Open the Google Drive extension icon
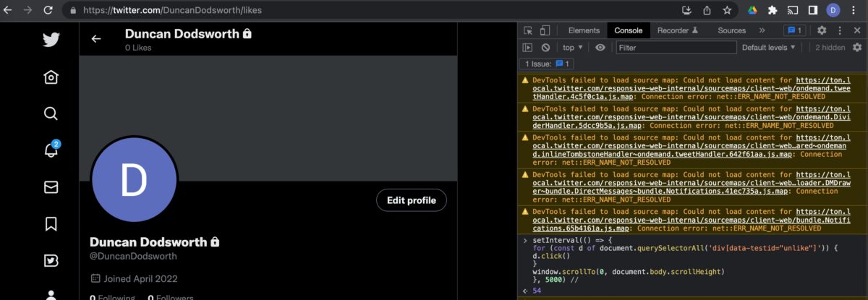 (x=752, y=11)
